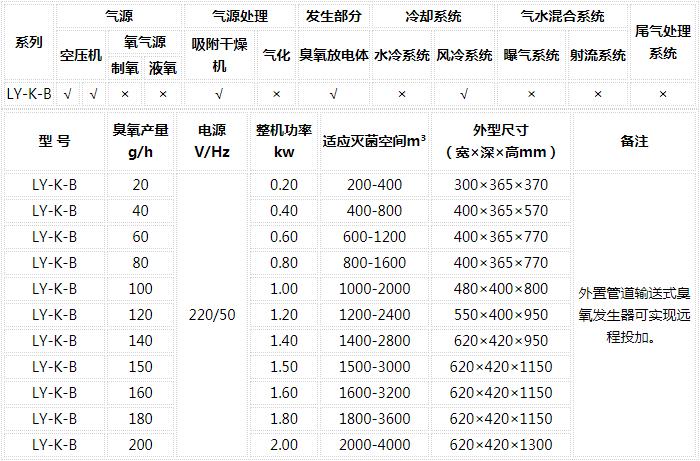Image resolution: width=700 pixels, height=461 pixels.
Task: Click the 备注 column header
Action: point(634,141)
